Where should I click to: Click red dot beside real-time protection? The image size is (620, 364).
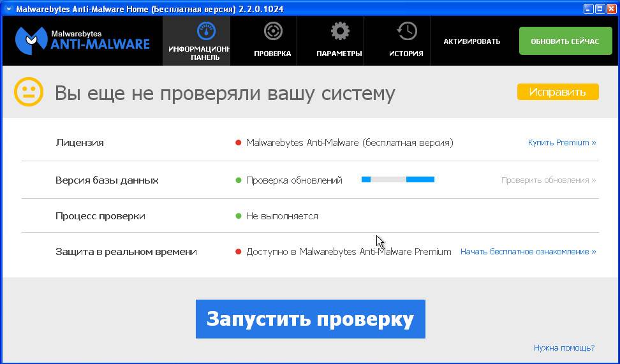pyautogui.click(x=239, y=252)
